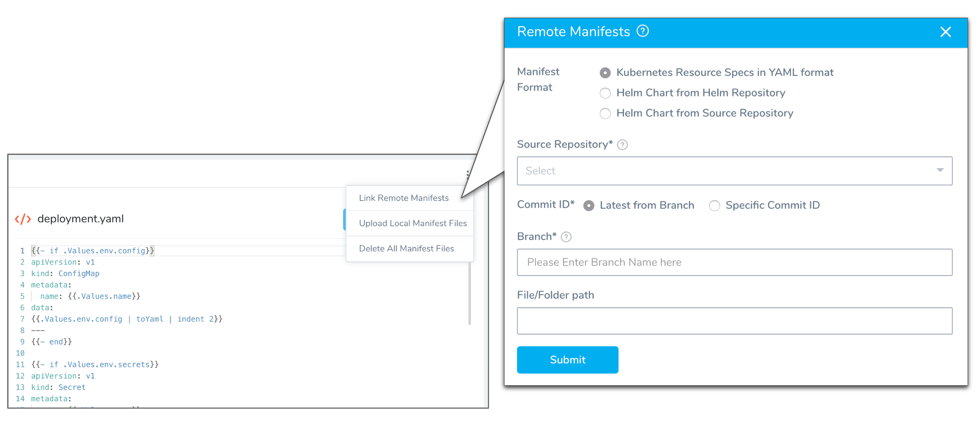
Task: Click the help icon next to Branch
Action: click(566, 237)
